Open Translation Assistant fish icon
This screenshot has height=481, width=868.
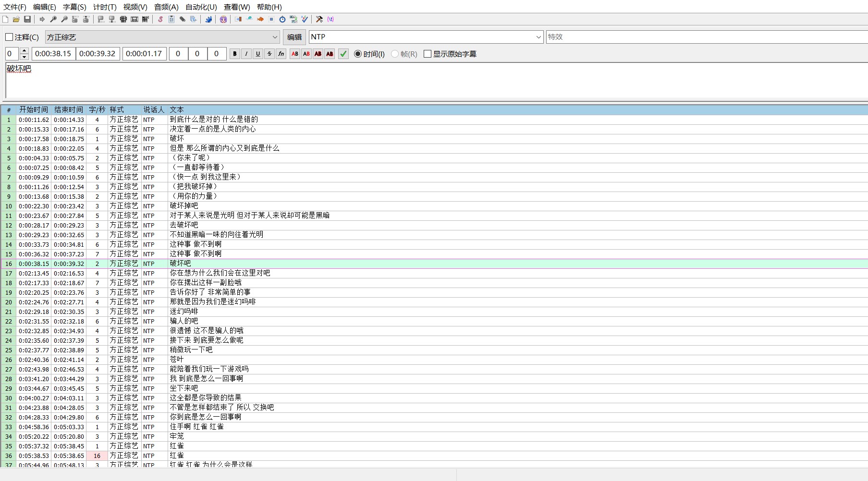click(260, 19)
